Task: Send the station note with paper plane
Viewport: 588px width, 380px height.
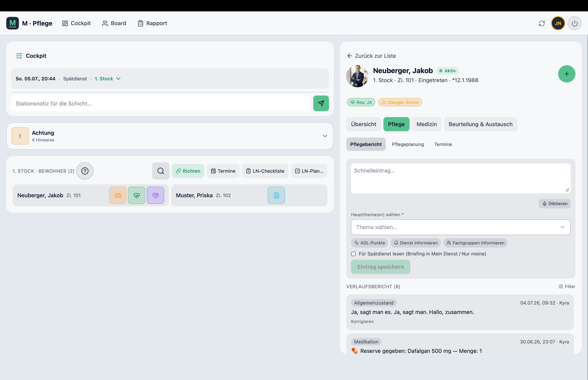Action: pos(321,103)
